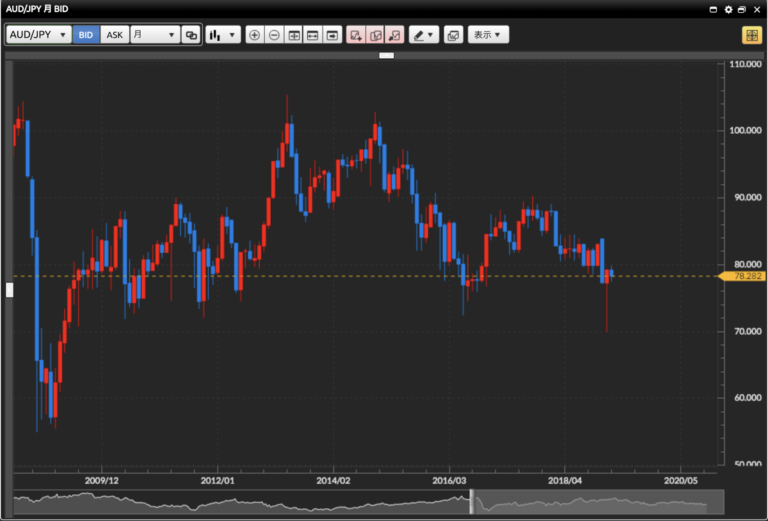Image resolution: width=768 pixels, height=521 pixels.
Task: Click the 60.000 price axis label
Action: tap(747, 398)
